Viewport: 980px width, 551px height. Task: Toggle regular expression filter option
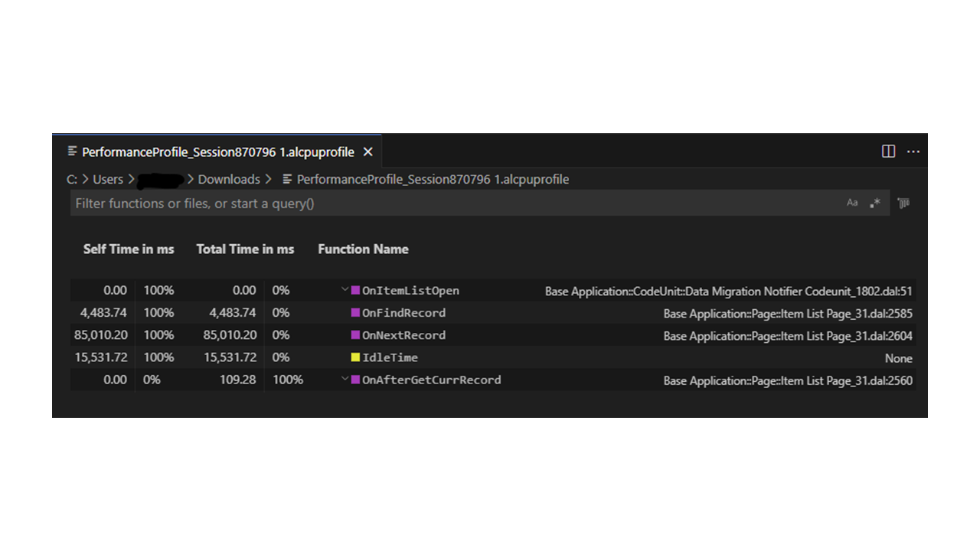(875, 204)
